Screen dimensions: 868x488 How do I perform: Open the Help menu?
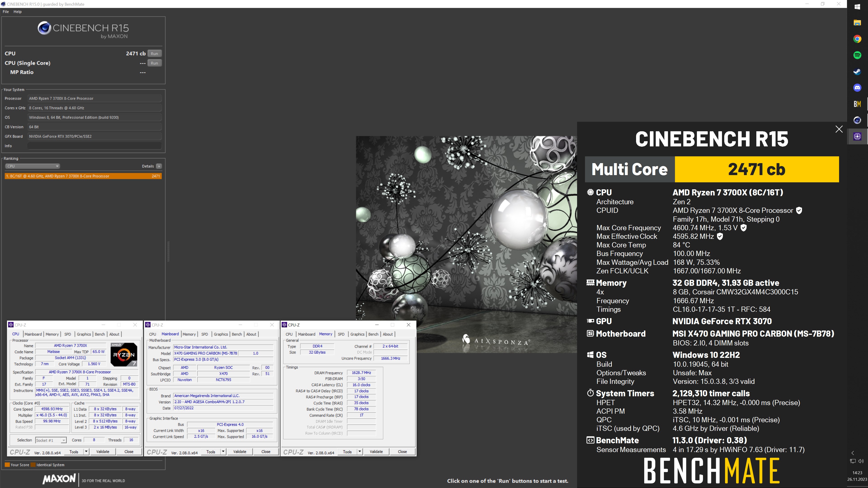click(x=18, y=12)
